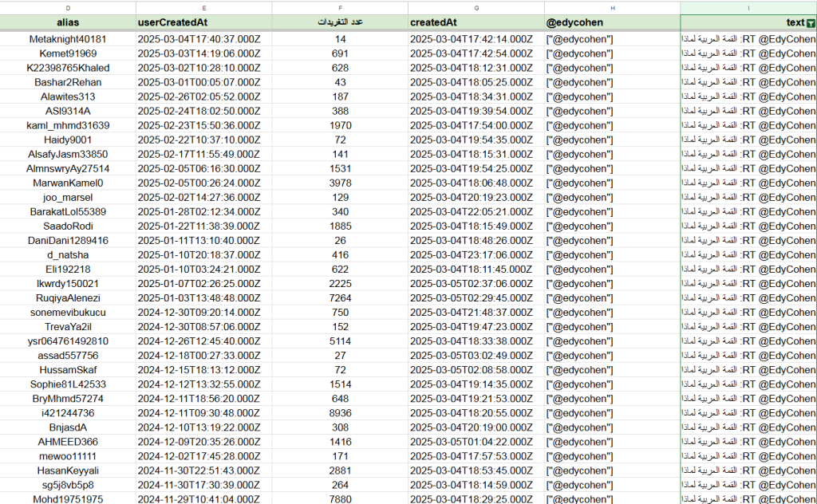Select the tweet count cell 8936
Screen dimensions: 817x504
click(x=340, y=413)
